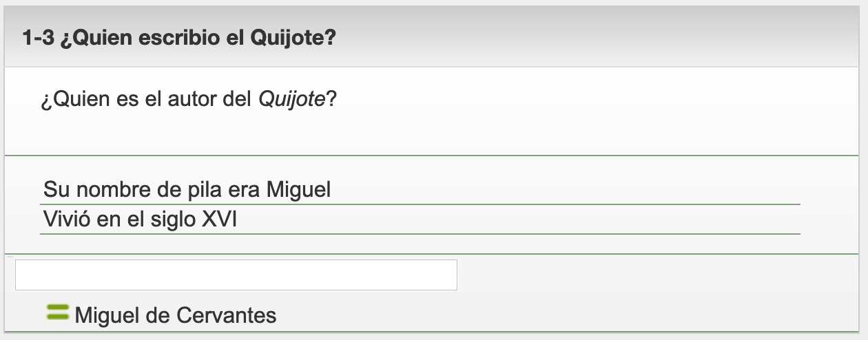
Task: Click the empty answer text field
Action: point(236,275)
